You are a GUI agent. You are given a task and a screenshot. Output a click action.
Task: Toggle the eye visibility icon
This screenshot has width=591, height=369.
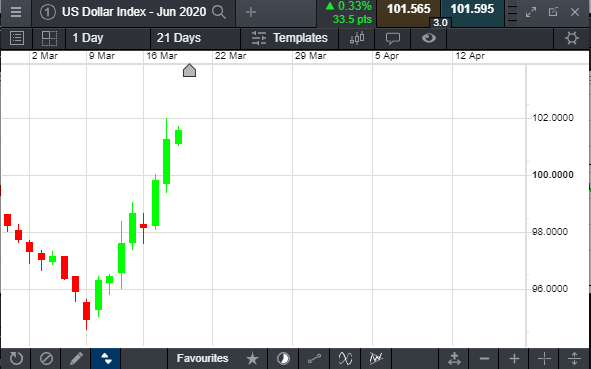coord(429,38)
